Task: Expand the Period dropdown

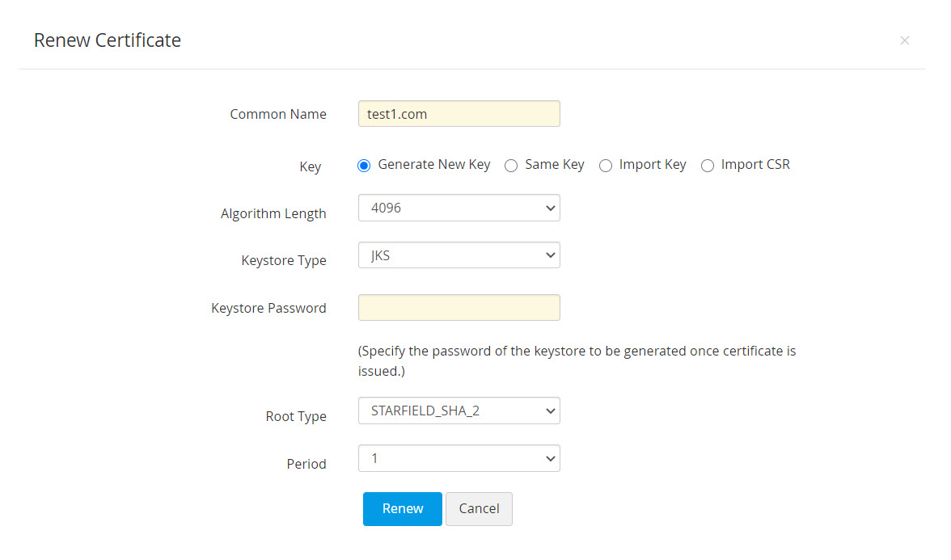Action: [459, 458]
